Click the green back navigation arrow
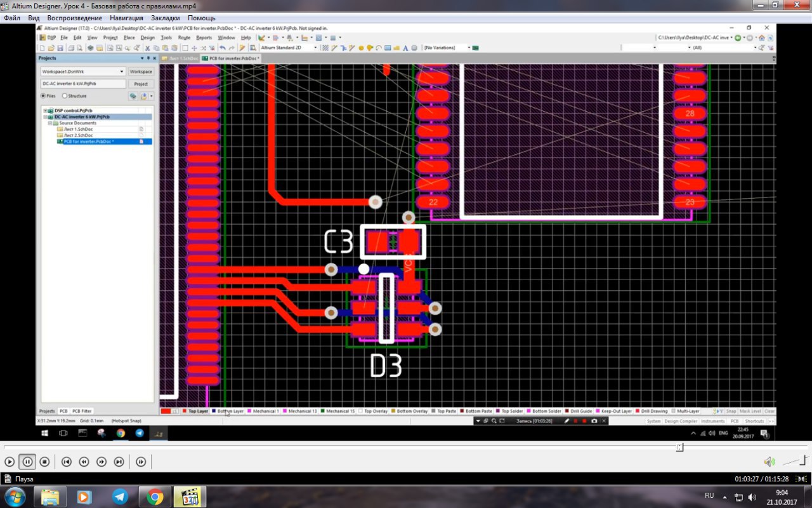Image resolution: width=812 pixels, height=508 pixels. click(x=738, y=37)
